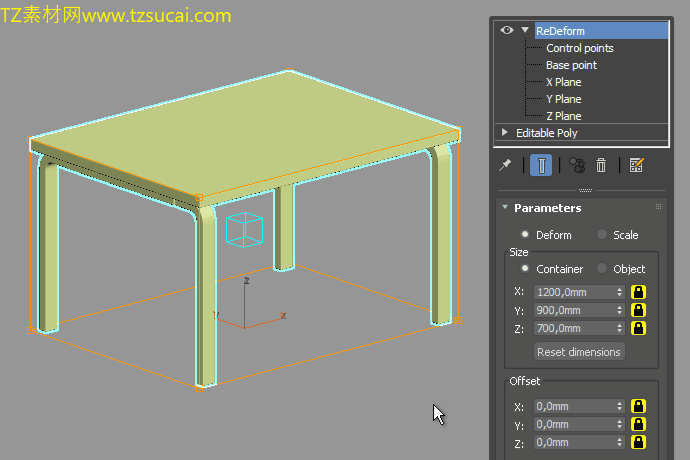The height and width of the screenshot is (460, 690).
Task: Click the cyan base point cube gizmo
Action: [x=244, y=229]
